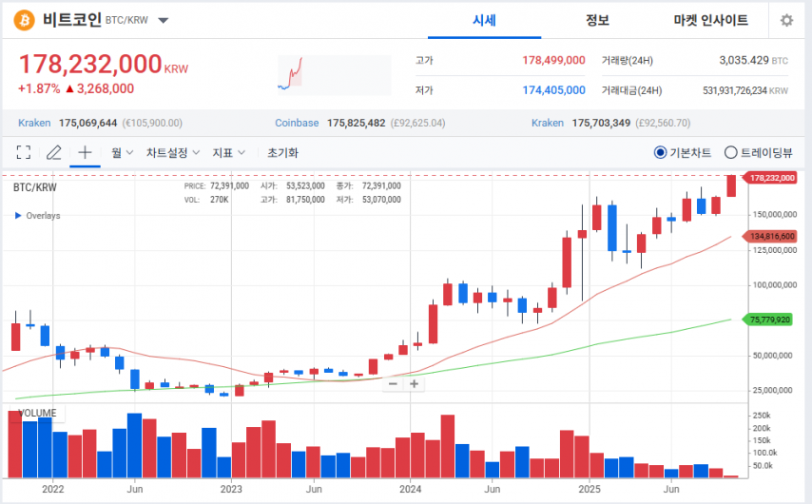Select the 트레이딩뷰 radio button
Viewport: 812px width, 504px height.
tap(731, 152)
